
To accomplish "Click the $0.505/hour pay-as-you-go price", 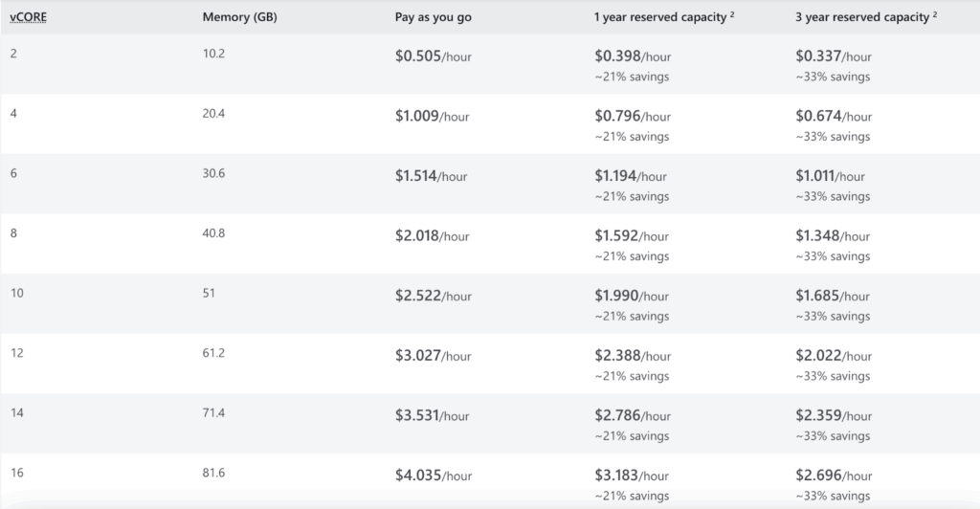I will coord(433,56).
